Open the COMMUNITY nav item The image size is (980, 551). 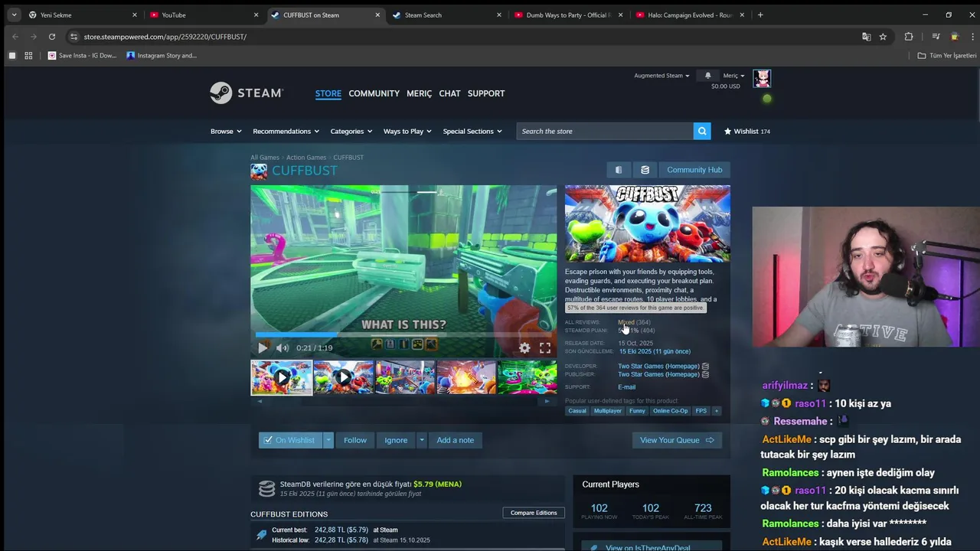[x=374, y=93]
